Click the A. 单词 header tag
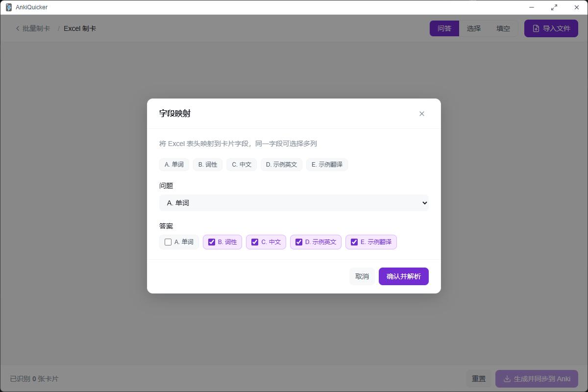 point(174,165)
